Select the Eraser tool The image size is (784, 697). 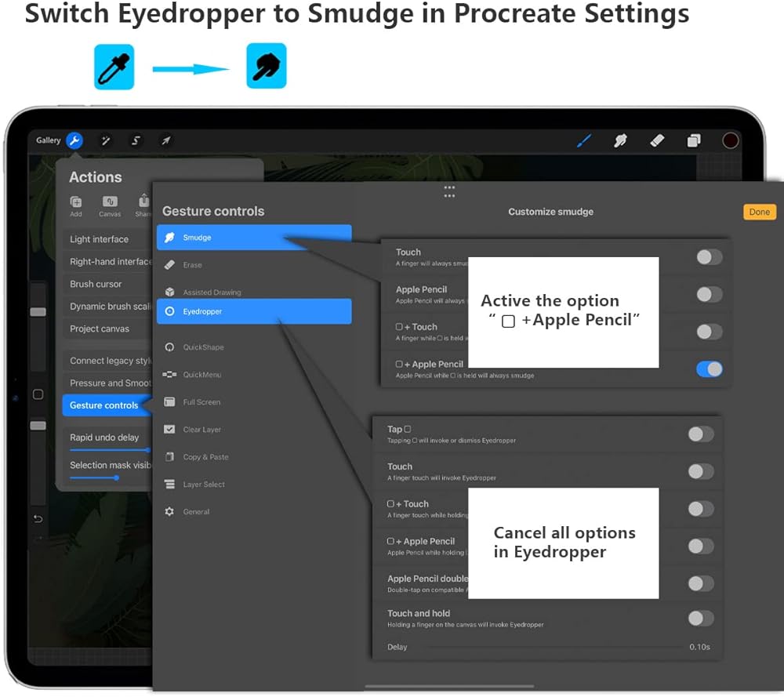[x=657, y=140]
